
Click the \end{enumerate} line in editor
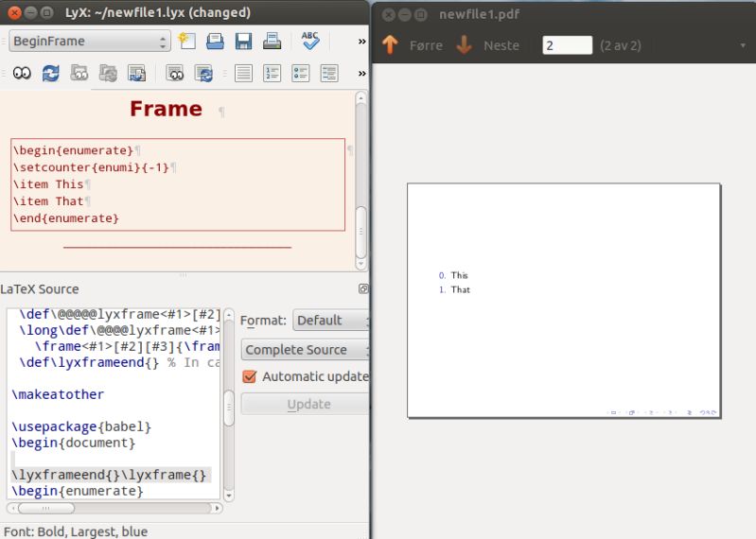tap(66, 218)
